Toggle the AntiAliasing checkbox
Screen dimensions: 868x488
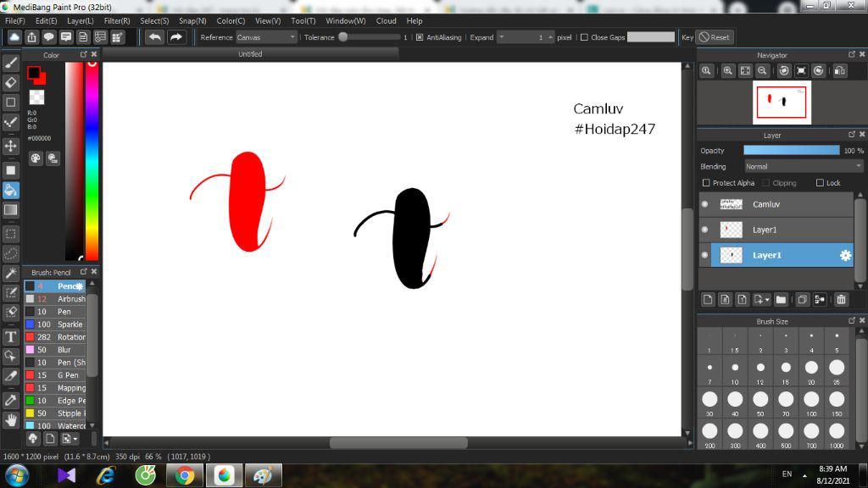pyautogui.click(x=420, y=37)
